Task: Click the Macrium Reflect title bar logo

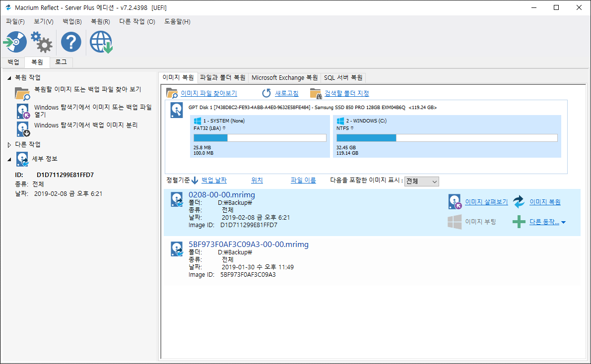Action: pyautogui.click(x=8, y=7)
